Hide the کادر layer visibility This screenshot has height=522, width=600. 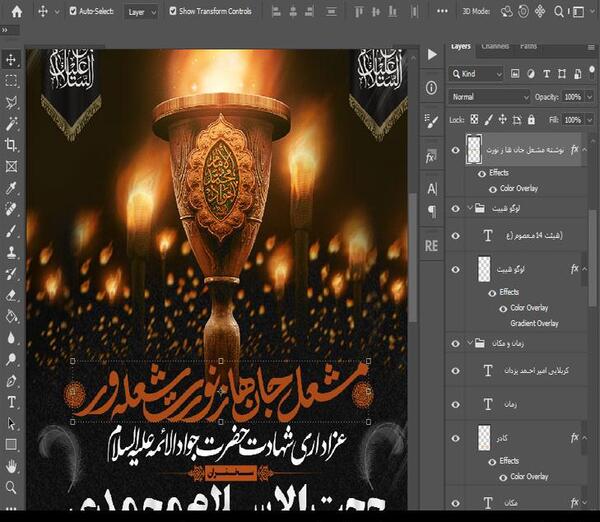pyautogui.click(x=455, y=438)
